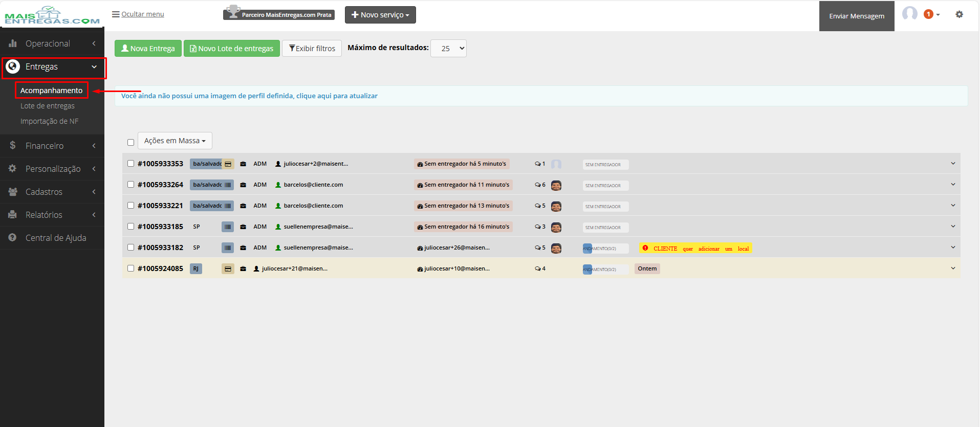Click the Ocultar menu link
The image size is (980, 427).
138,14
